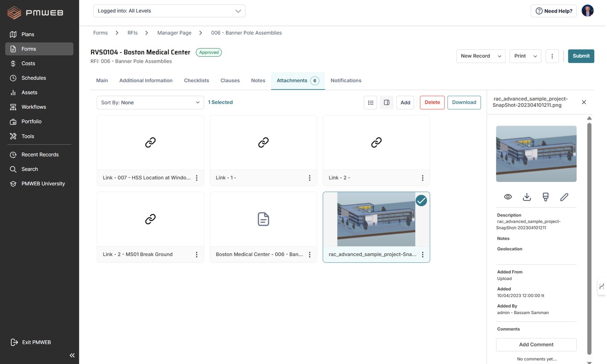
Task: Click the Approved status badge
Action: [x=209, y=53]
